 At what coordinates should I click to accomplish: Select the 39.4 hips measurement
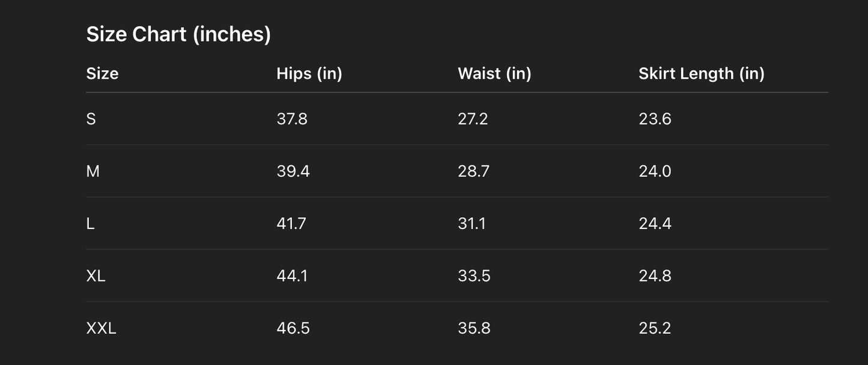click(293, 171)
